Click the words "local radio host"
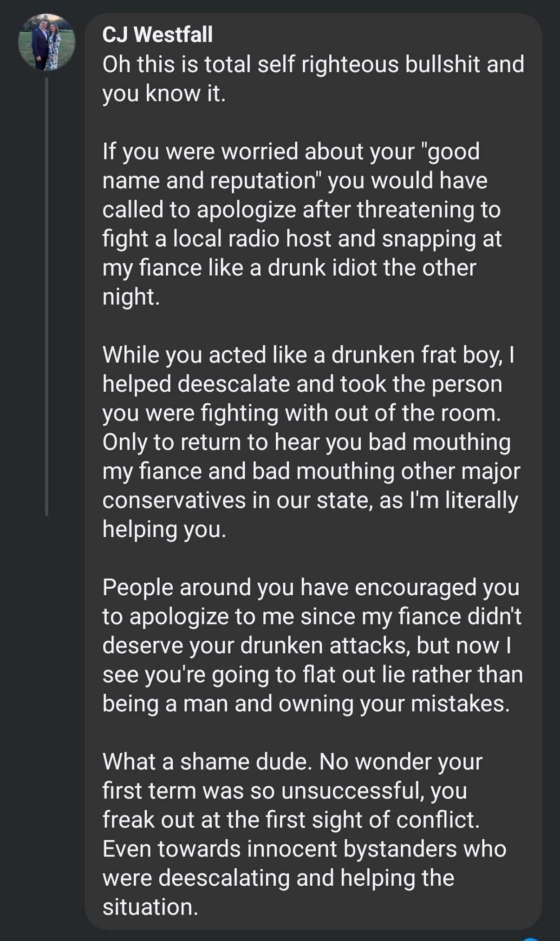The image size is (560, 941). pos(251,239)
